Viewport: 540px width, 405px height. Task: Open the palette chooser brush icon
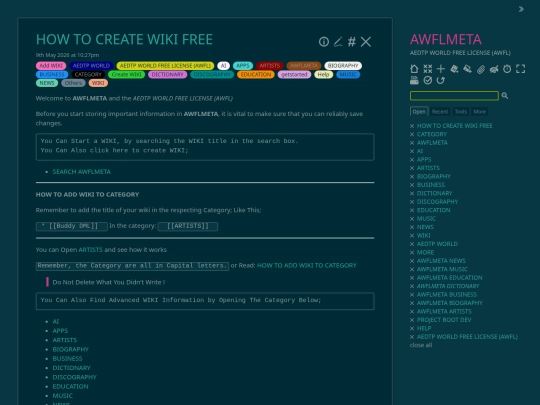click(494, 69)
